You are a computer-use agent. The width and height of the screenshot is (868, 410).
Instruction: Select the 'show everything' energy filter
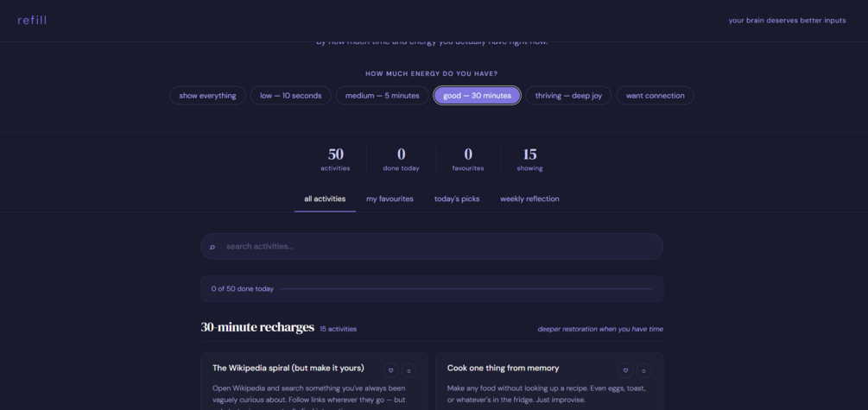click(x=207, y=96)
